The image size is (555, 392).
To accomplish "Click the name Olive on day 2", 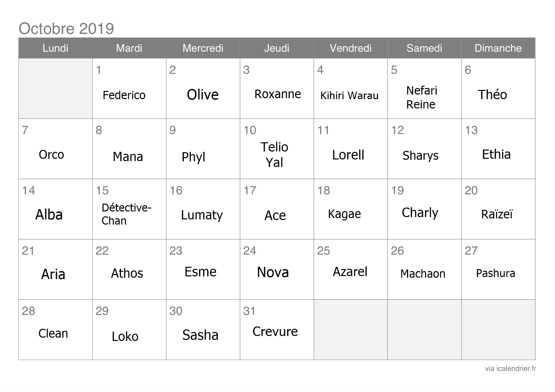I will click(203, 95).
